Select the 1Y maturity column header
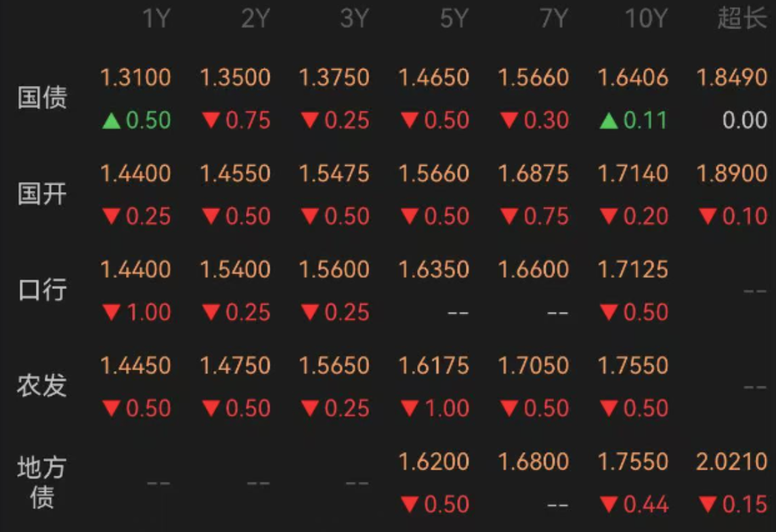 [x=156, y=19]
